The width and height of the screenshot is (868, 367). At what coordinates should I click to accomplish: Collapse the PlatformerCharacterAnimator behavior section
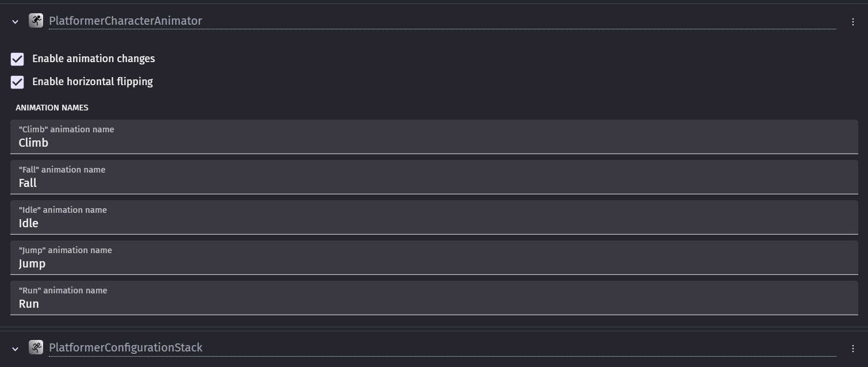16,22
